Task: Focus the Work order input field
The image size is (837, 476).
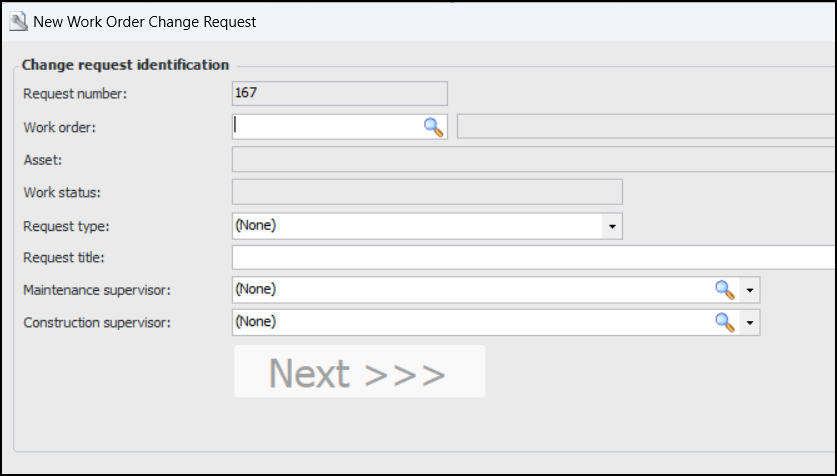Action: pyautogui.click(x=326, y=127)
